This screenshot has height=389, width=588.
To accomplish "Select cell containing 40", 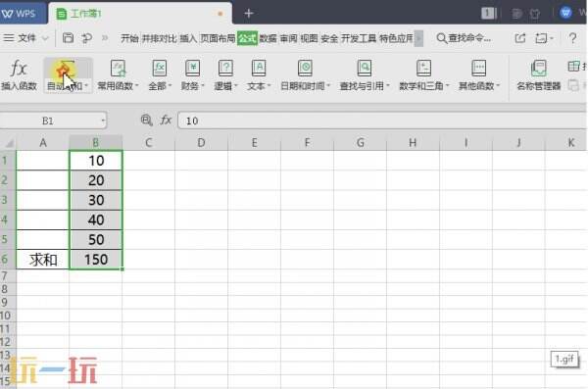I will tap(96, 219).
